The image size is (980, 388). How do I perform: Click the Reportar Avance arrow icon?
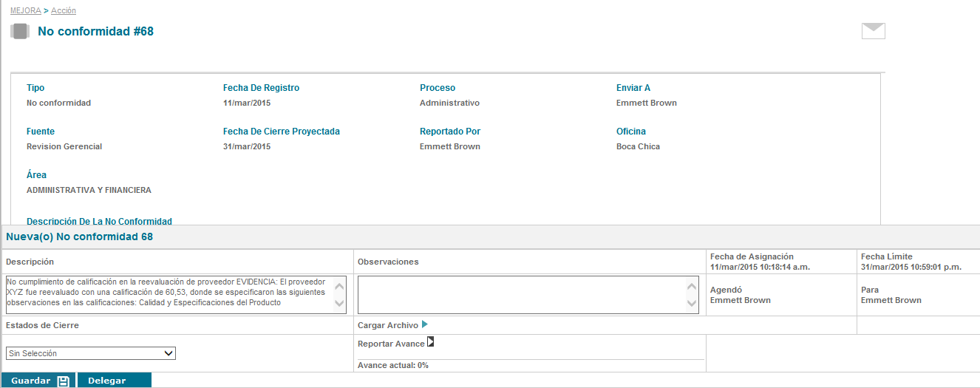tap(431, 342)
